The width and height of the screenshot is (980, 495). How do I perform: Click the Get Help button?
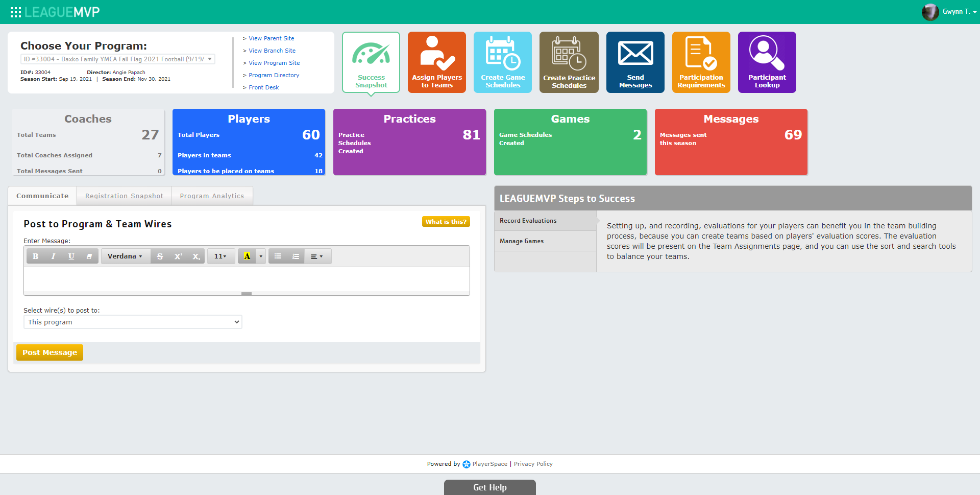[489, 487]
